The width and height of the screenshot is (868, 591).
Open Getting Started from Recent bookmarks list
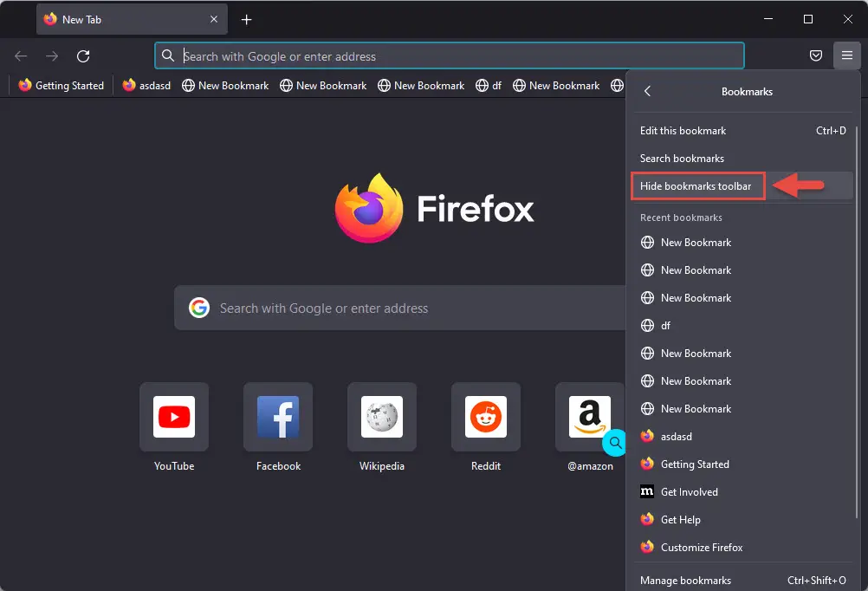tap(742, 464)
